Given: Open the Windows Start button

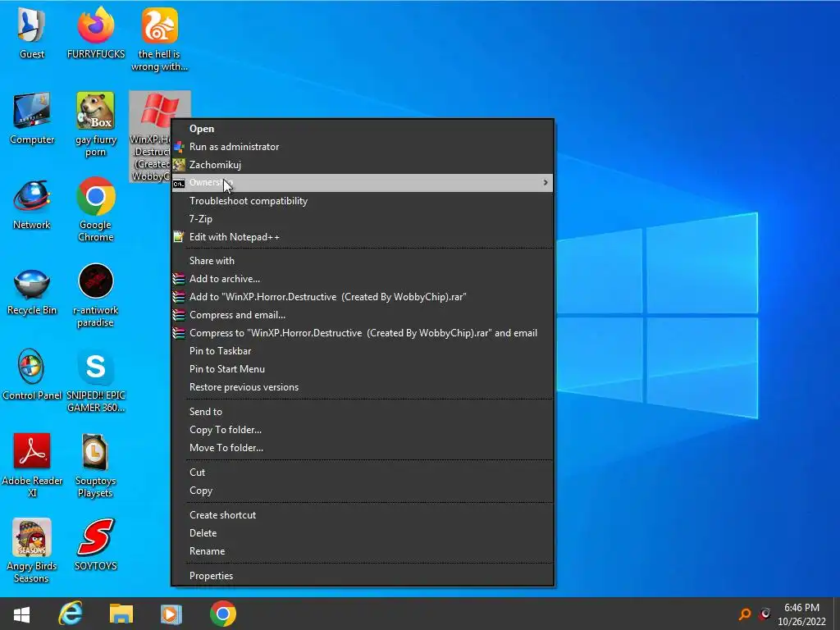Looking at the screenshot, I should point(21,614).
